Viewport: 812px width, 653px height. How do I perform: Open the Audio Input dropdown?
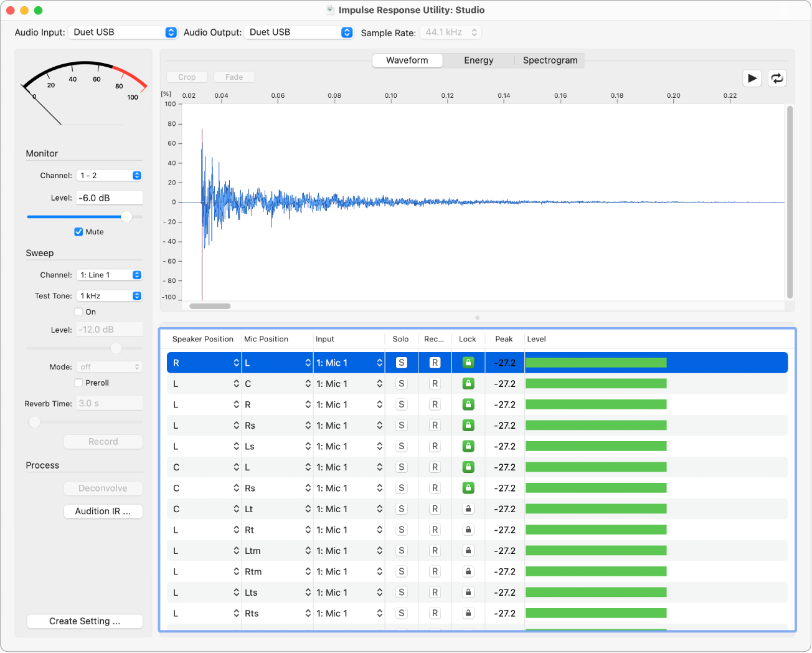[x=123, y=32]
